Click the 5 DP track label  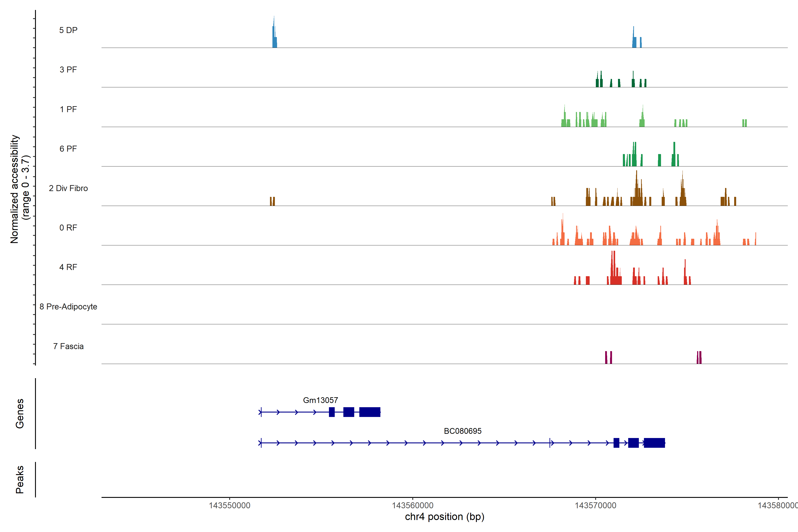(68, 30)
